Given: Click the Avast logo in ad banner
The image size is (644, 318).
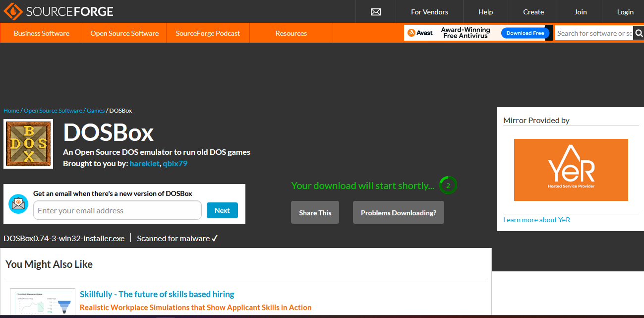Looking at the screenshot, I should [x=420, y=33].
